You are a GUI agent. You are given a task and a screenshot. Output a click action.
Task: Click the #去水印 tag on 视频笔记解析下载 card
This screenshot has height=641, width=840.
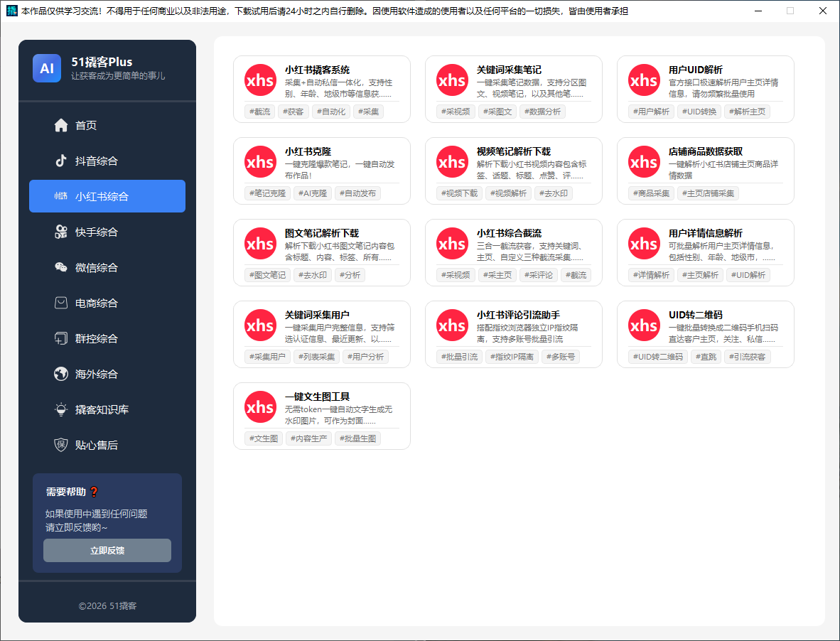click(x=554, y=193)
